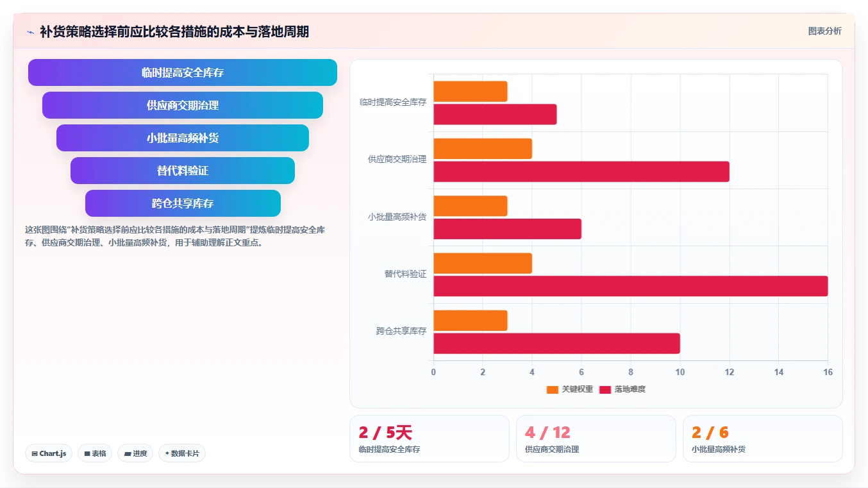
Task: Toggle the 落地难度 legend entry
Action: pyautogui.click(x=622, y=389)
